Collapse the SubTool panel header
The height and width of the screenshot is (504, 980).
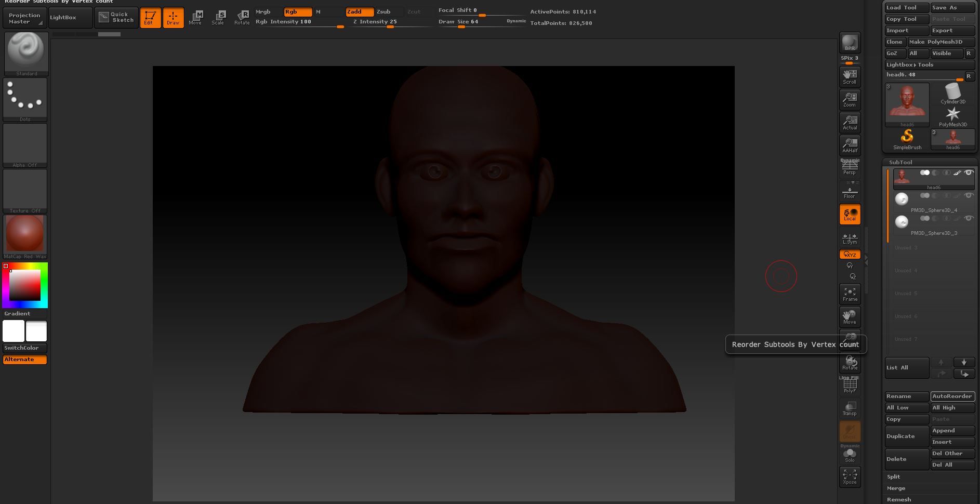[x=900, y=162]
